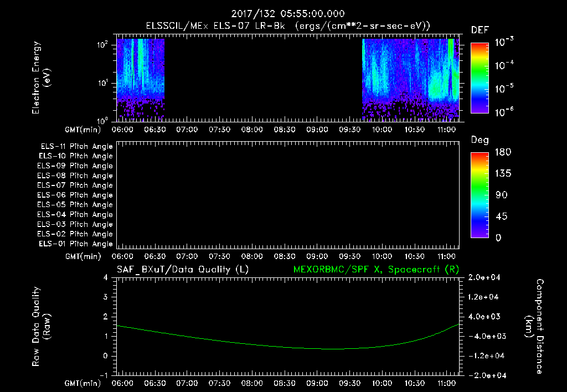Screen dimensions: 567x392
Task: Click the 'ELS-03 Pitch Angle' row label
Action: (75, 225)
